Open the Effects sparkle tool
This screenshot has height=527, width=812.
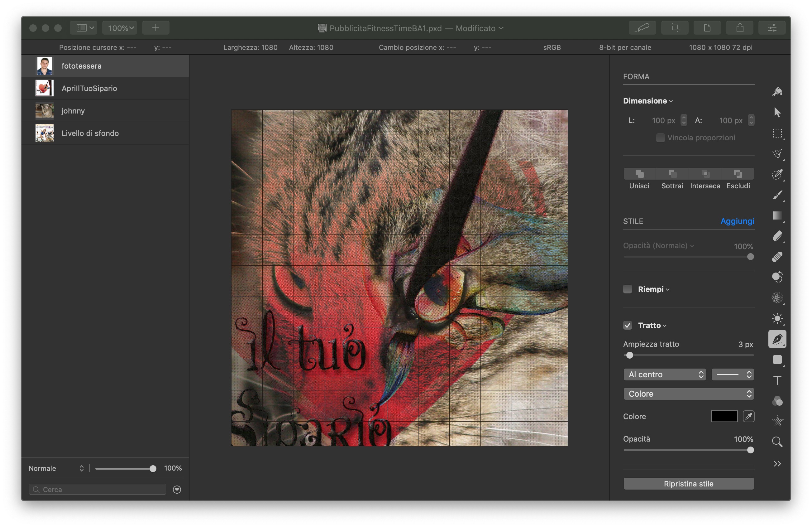(777, 421)
